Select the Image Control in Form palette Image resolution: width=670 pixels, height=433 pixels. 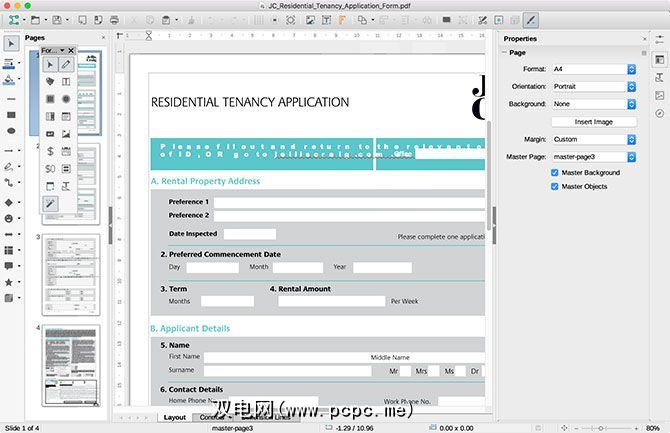pos(66,134)
